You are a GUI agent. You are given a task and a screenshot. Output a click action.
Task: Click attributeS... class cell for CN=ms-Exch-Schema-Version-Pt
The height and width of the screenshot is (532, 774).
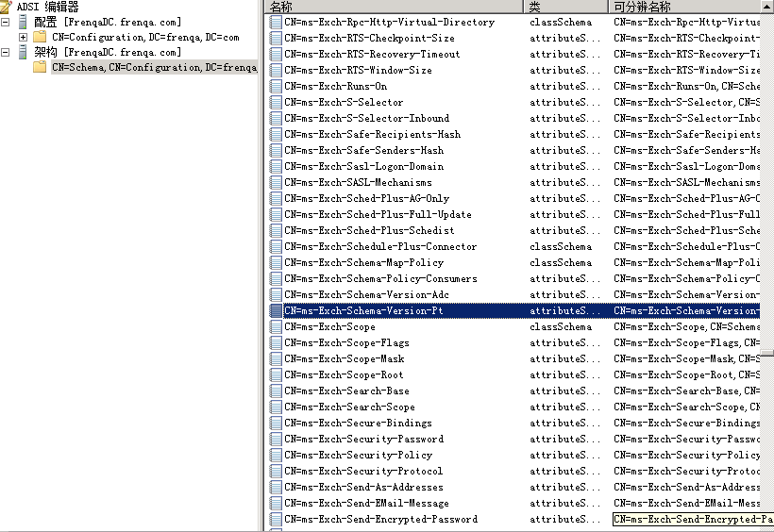pyautogui.click(x=564, y=311)
